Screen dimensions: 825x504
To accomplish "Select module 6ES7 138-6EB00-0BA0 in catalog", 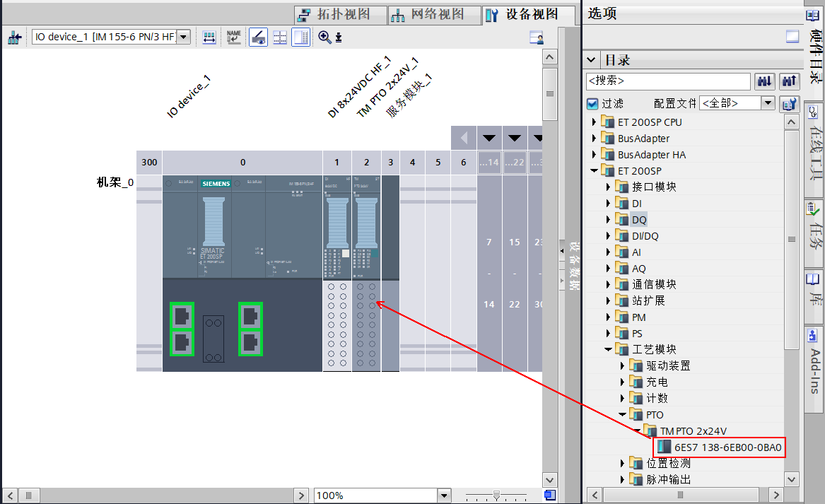I will (727, 447).
